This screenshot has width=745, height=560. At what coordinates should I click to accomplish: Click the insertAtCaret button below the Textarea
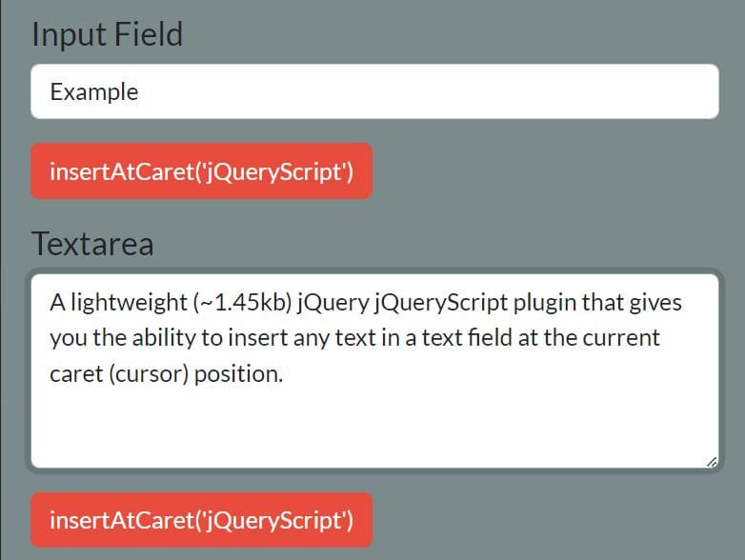coord(201,520)
